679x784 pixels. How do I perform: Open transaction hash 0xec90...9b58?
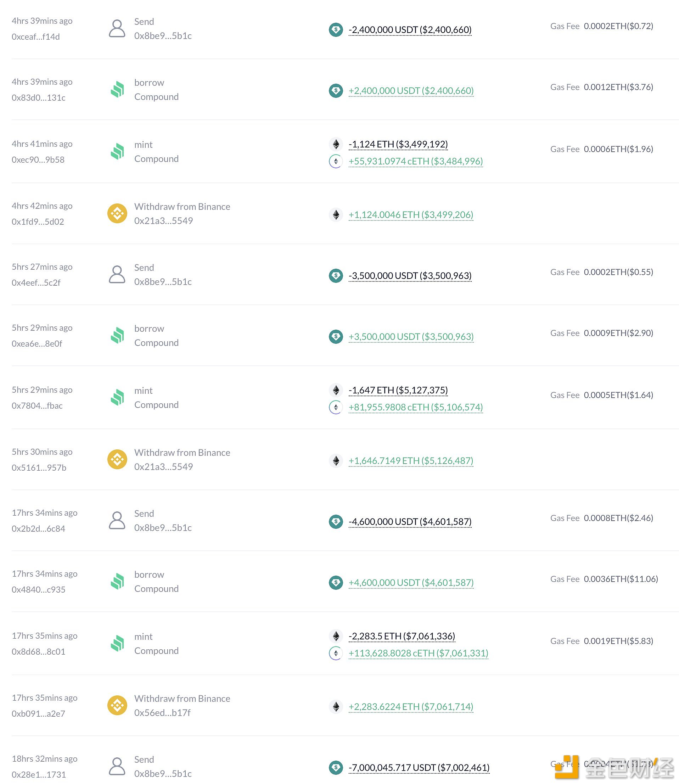38,159
